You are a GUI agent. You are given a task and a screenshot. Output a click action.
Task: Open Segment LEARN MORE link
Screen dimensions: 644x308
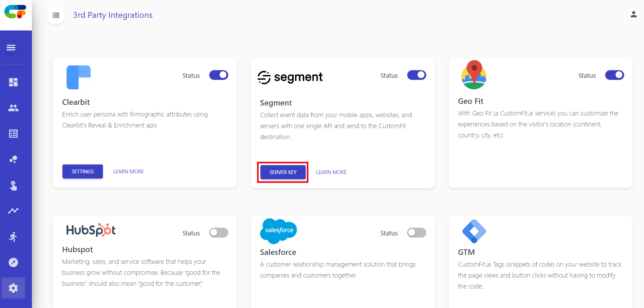click(x=331, y=172)
